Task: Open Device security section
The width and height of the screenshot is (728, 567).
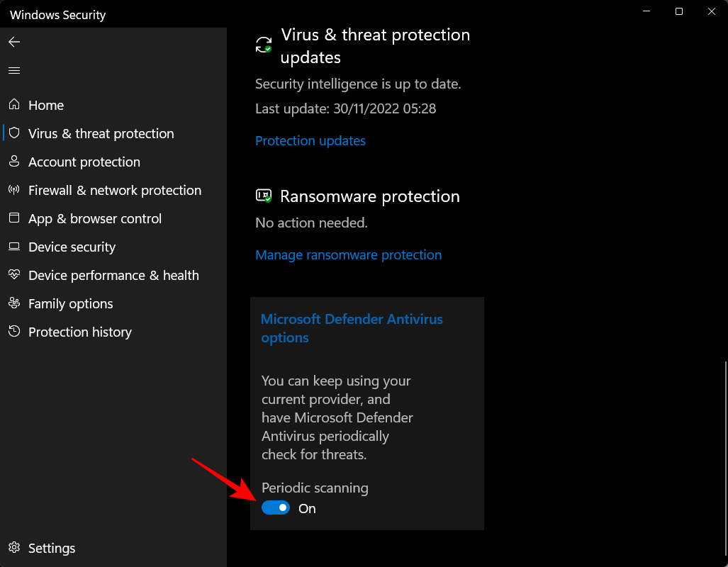Action: pyautogui.click(x=72, y=247)
